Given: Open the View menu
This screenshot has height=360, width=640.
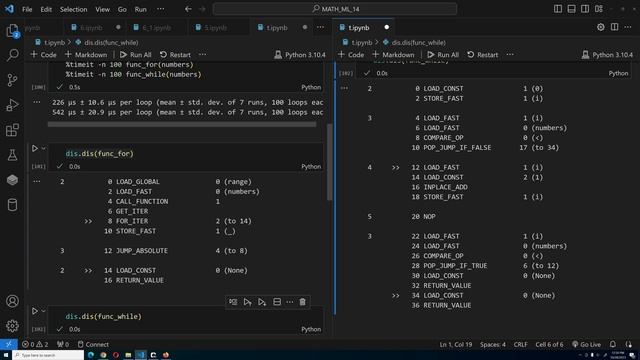Looking at the screenshot, I should (x=102, y=9).
